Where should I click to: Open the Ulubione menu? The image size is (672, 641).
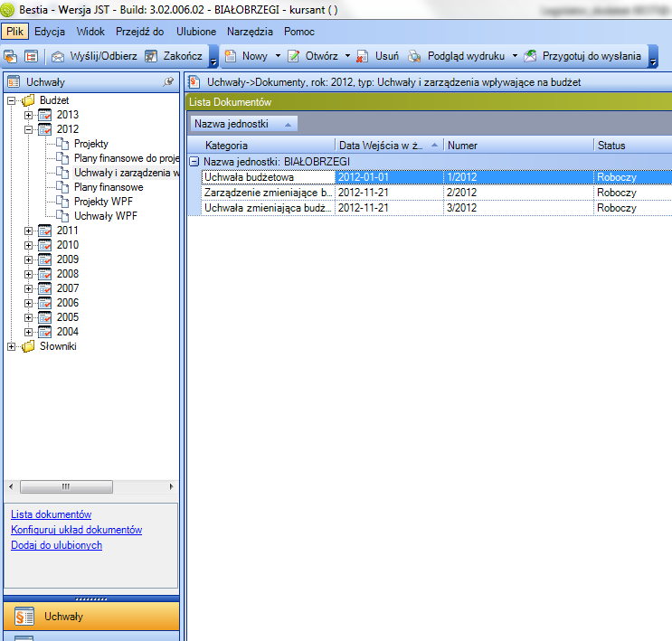pos(196,32)
